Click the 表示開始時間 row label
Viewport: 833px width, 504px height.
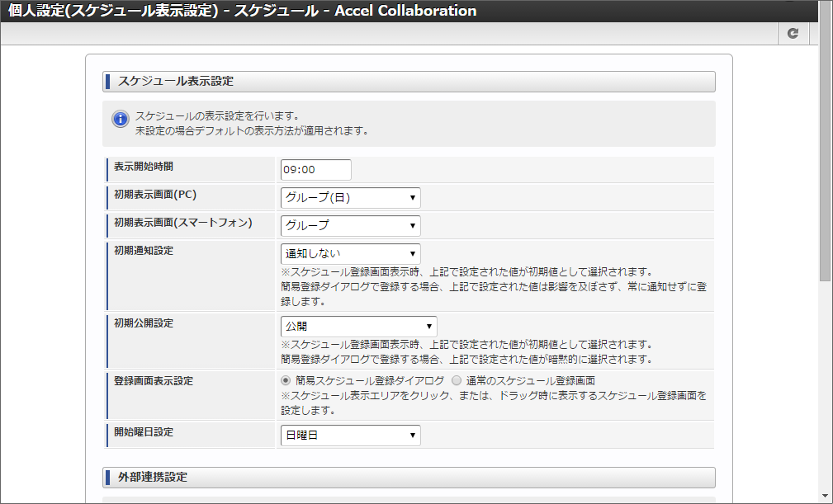tap(144, 167)
